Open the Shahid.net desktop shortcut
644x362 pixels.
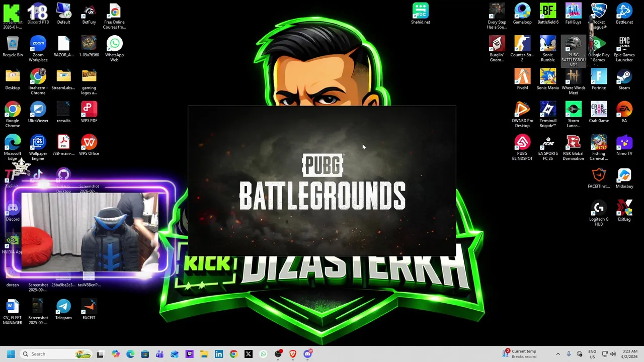click(420, 14)
